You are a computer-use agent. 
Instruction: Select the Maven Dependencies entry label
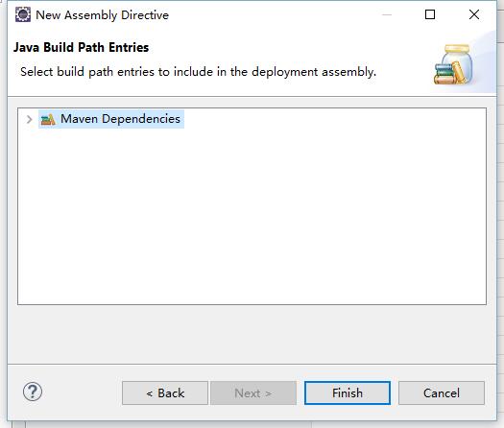click(x=120, y=119)
